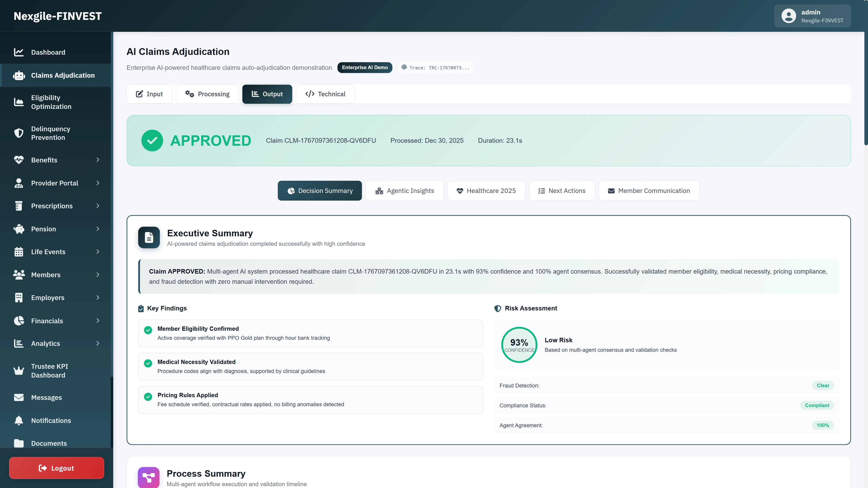Open the Technical tab
The width and height of the screenshot is (868, 488).
pos(325,94)
